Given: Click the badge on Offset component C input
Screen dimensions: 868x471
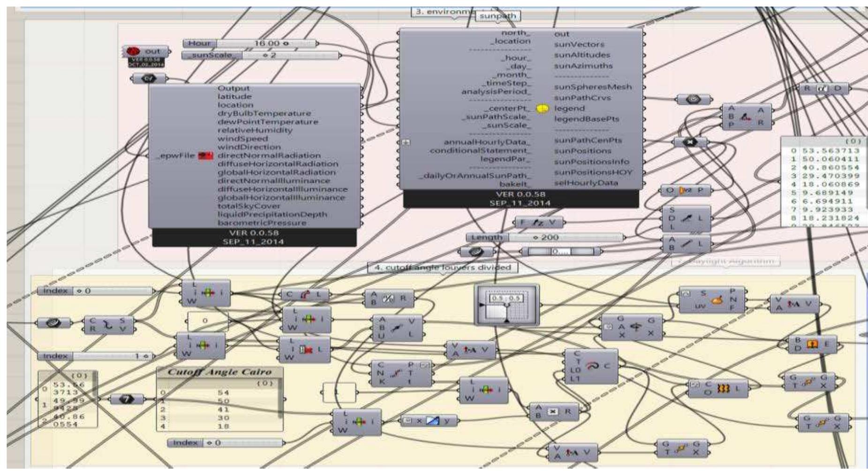Looking at the screenshot, I should tap(695, 385).
